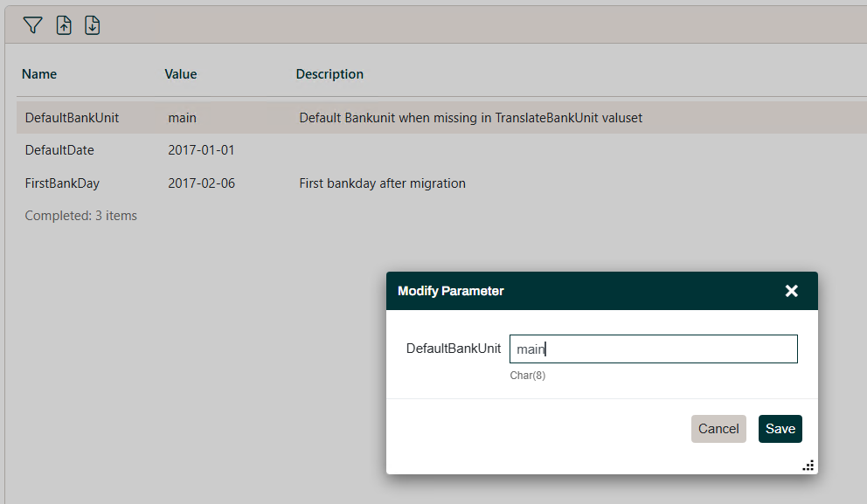Viewport: 867px width, 504px height.
Task: Activate the import parameters icon
Action: (x=63, y=25)
